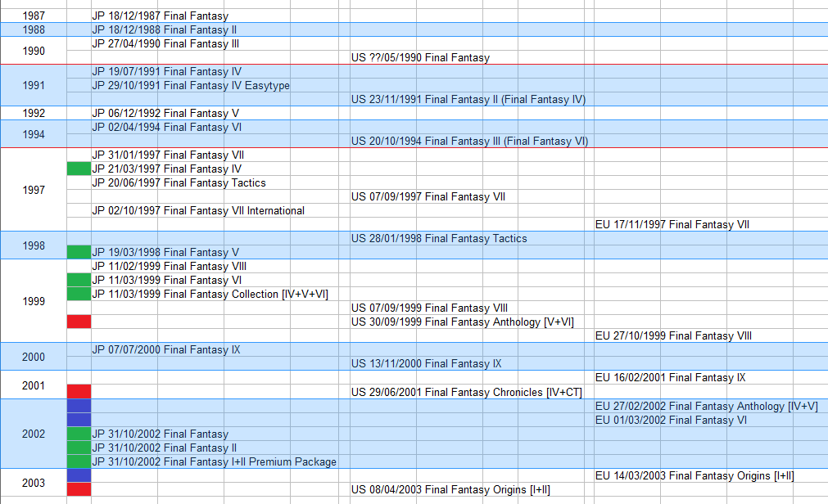Select cell JP 19/07/1991 Final Fantasy IV
Screen dimensions: 828x504
[x=166, y=71]
